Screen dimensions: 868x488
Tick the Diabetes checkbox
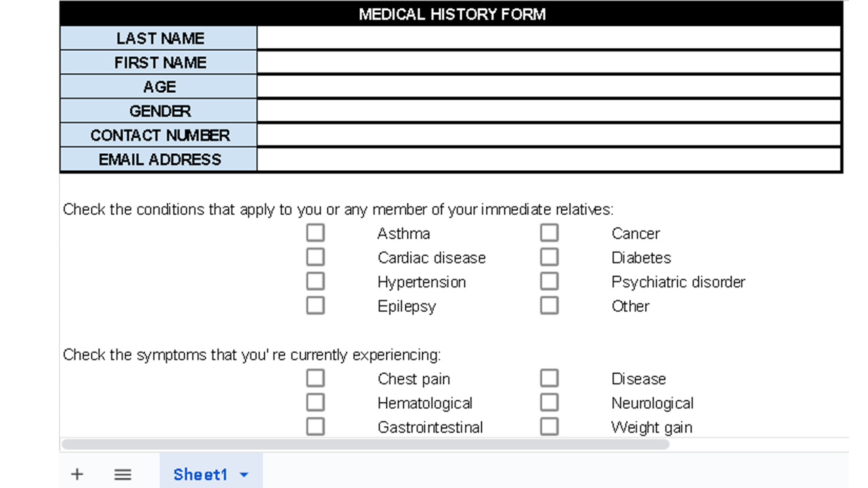(549, 258)
